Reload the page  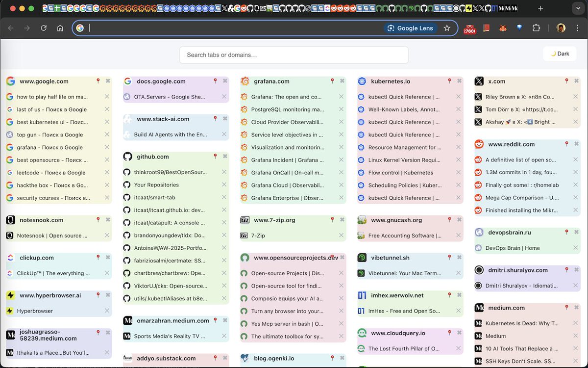(44, 28)
